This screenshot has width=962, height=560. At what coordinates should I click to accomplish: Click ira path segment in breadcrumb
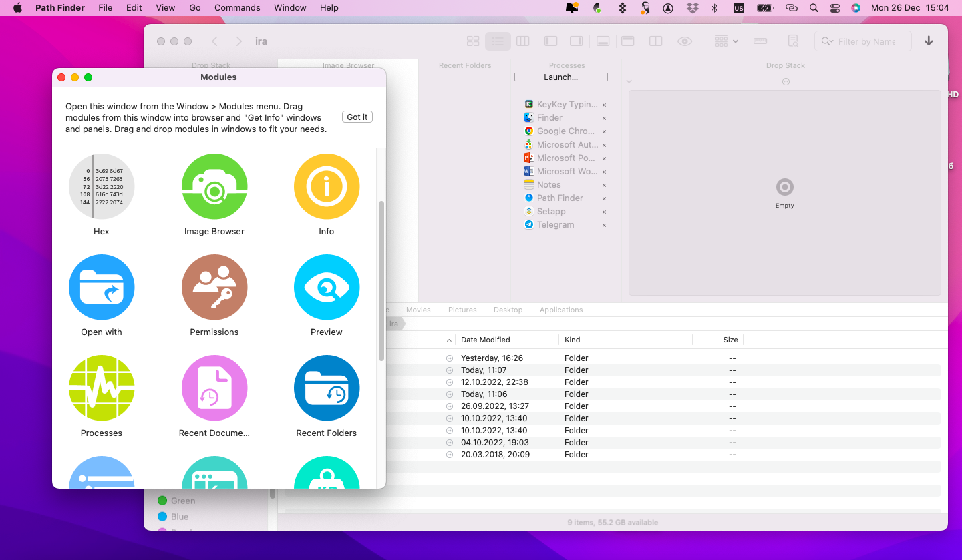[x=394, y=324]
